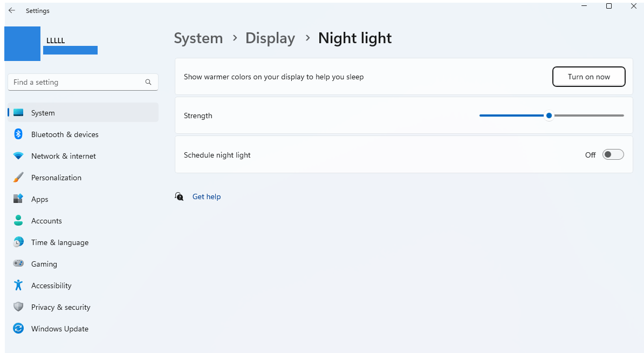Click the Night light page title

(x=355, y=38)
